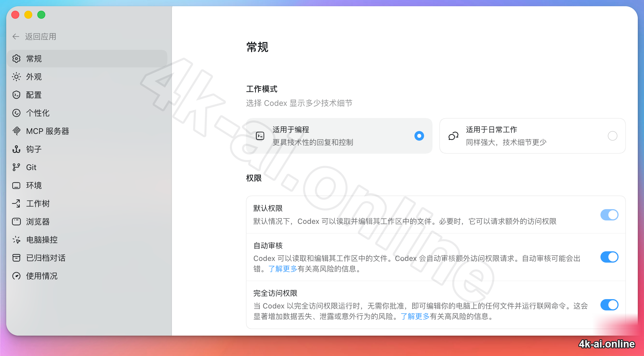Viewport: 644px width, 356px height.
Task: Open the 浏览器 settings section
Action: pyautogui.click(x=87, y=222)
